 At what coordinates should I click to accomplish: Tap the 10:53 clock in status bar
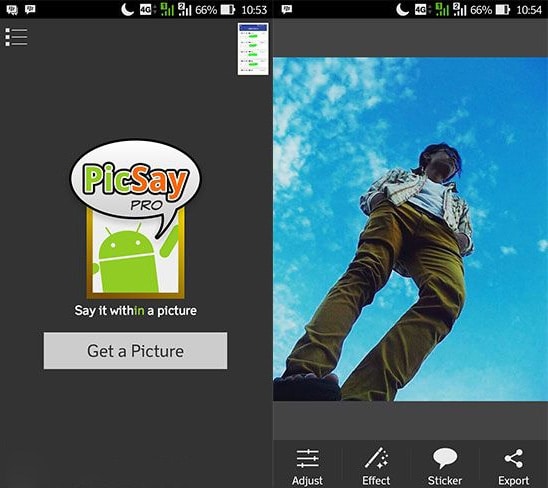[x=254, y=10]
